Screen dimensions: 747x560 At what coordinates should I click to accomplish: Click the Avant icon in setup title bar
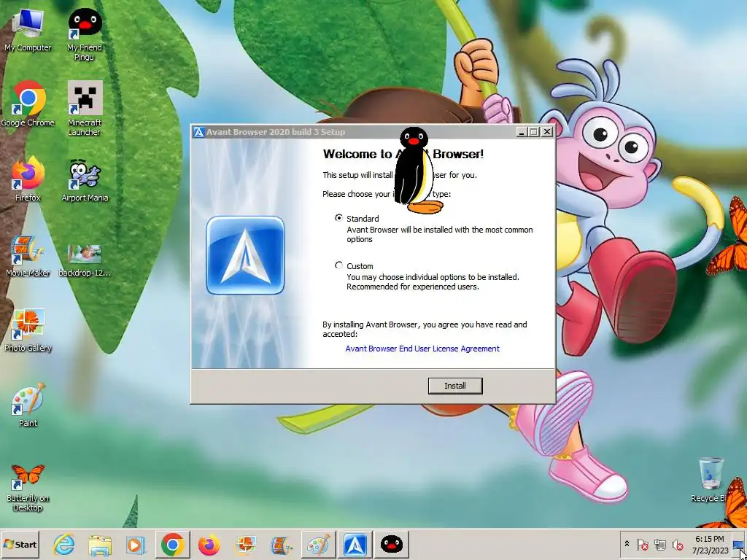(199, 132)
